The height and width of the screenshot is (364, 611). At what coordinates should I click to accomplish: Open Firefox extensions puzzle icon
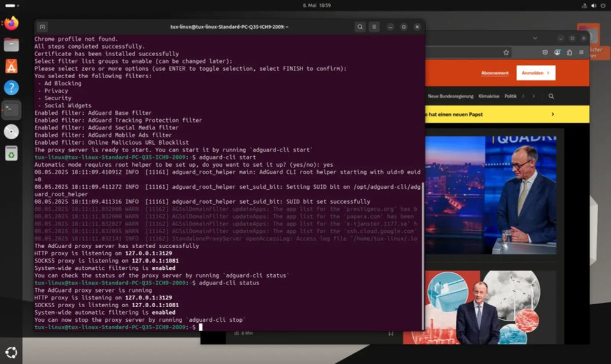click(569, 52)
